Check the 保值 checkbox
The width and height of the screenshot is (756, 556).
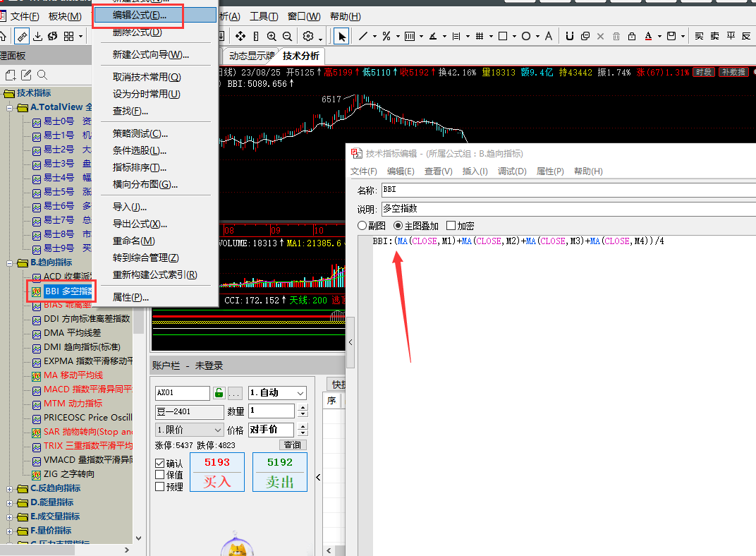tap(160, 475)
